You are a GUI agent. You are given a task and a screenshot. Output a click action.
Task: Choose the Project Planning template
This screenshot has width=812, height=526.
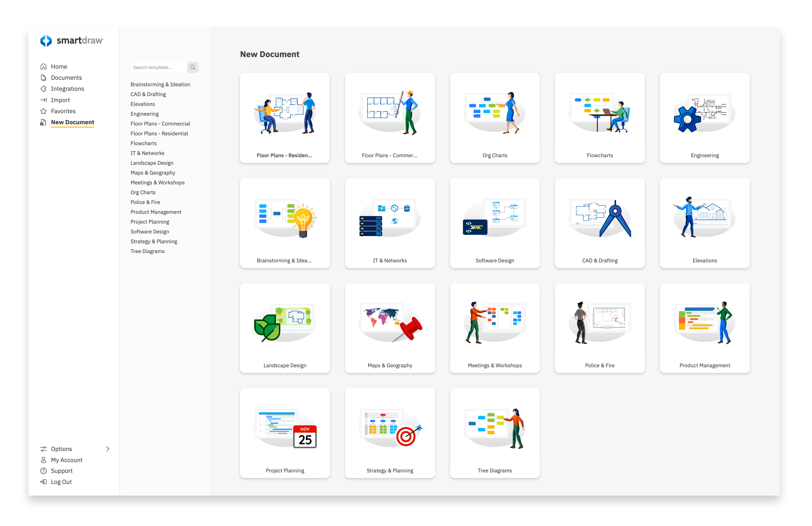(x=285, y=433)
